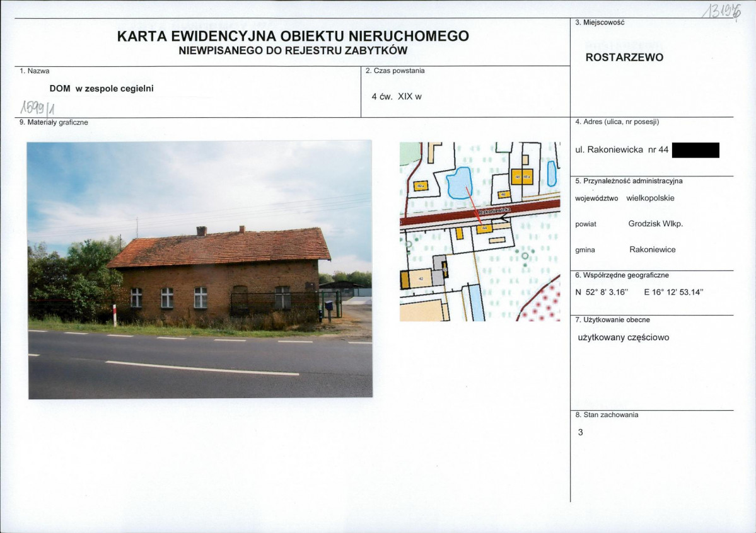Viewport: 756px width, 533px height.
Task: Click the Rakoniewicka street label on map
Action: [x=495, y=210]
